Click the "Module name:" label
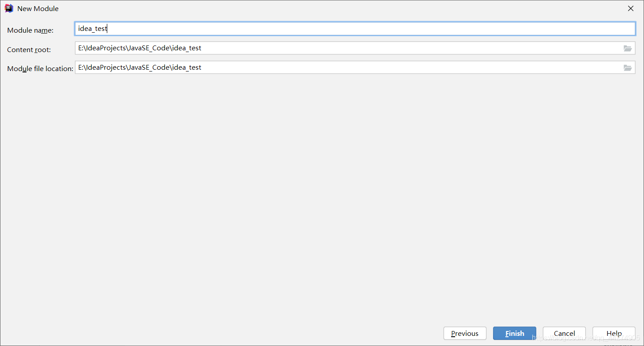 [30, 30]
